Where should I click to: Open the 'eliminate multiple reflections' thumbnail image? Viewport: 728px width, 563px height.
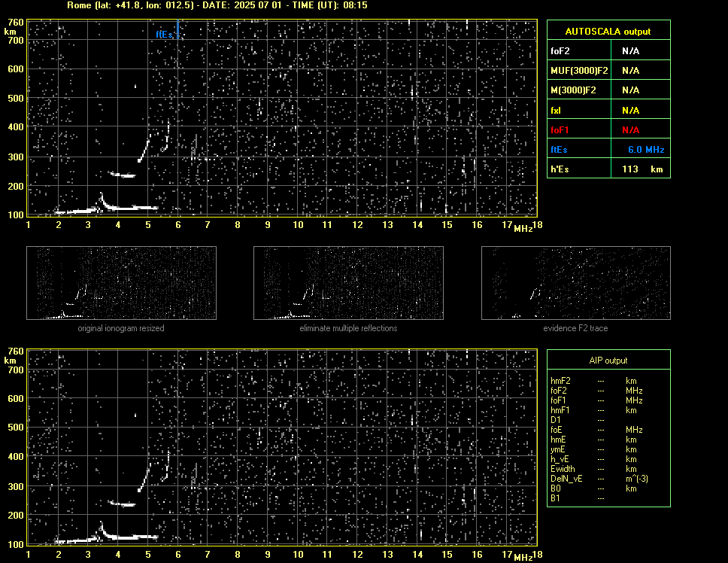click(348, 283)
